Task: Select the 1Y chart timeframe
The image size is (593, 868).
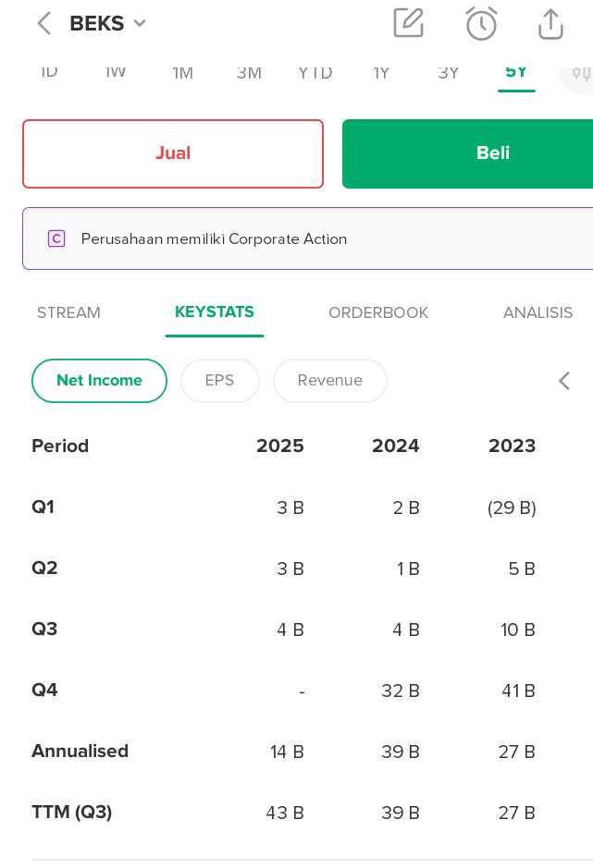Action: 381,72
